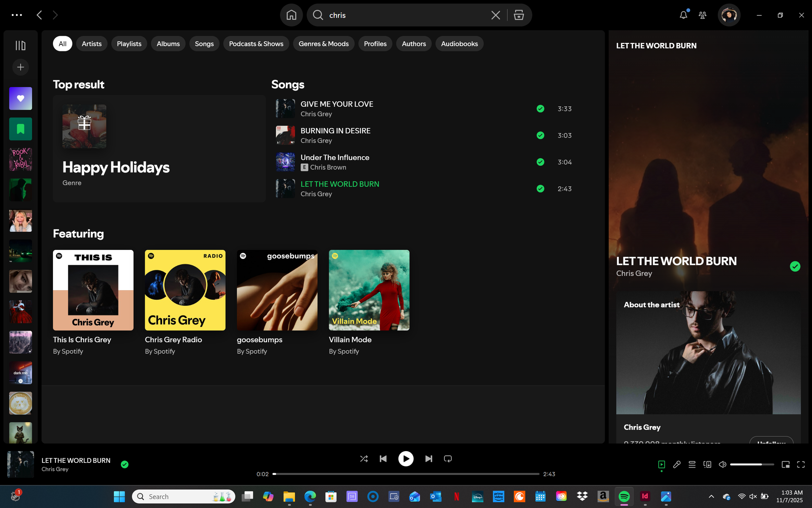Toggle the Now Playing view button
The image size is (812, 508).
tap(661, 464)
